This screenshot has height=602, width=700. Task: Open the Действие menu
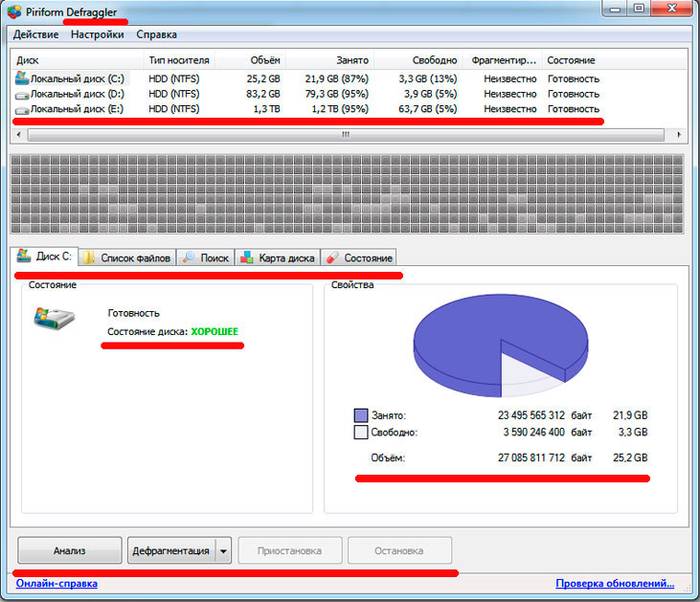[x=35, y=34]
